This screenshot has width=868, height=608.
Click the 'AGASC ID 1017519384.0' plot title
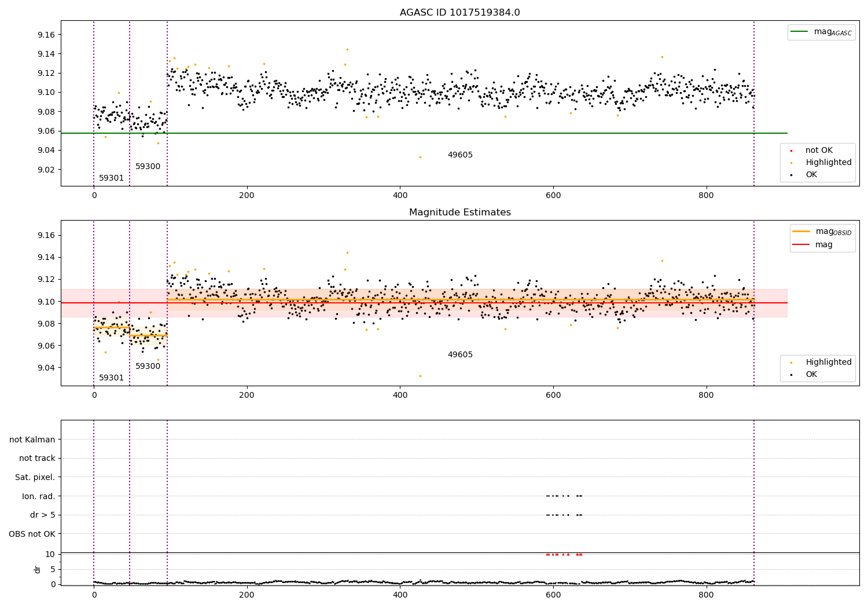tap(459, 13)
